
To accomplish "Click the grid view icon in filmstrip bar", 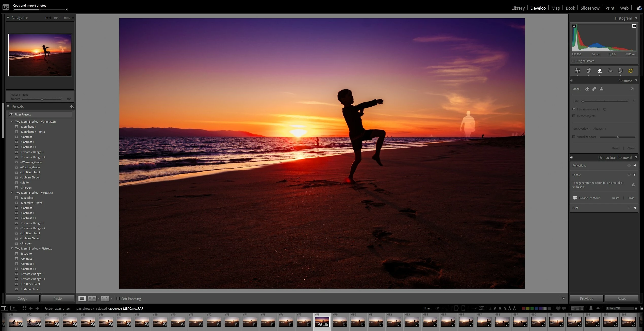I will click(24, 308).
